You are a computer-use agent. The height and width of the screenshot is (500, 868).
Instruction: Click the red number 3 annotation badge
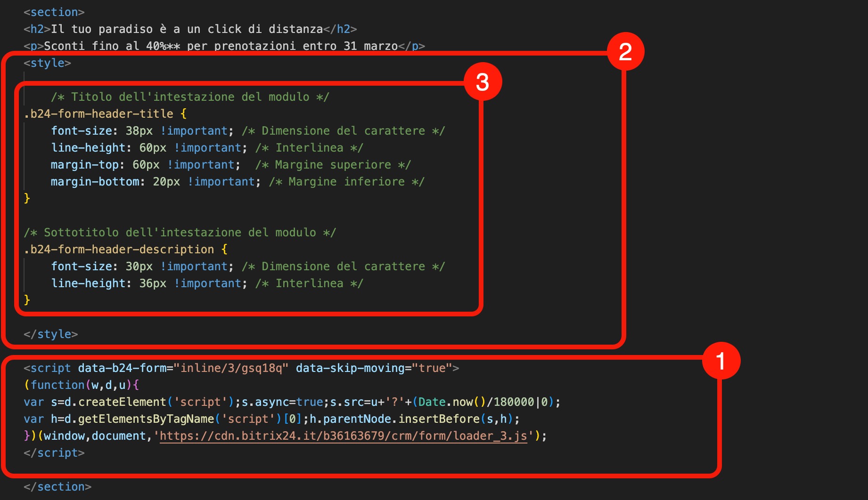click(x=483, y=82)
